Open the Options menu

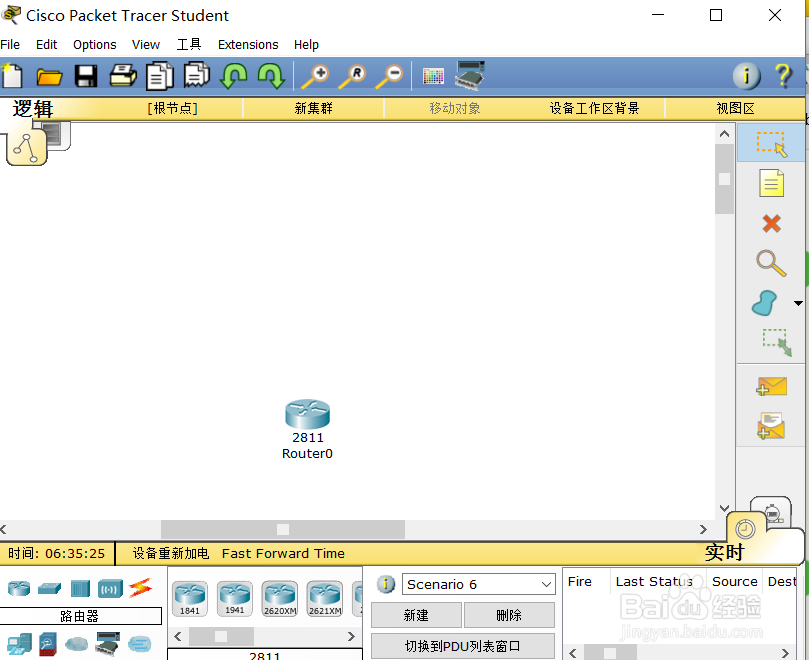[x=94, y=45]
